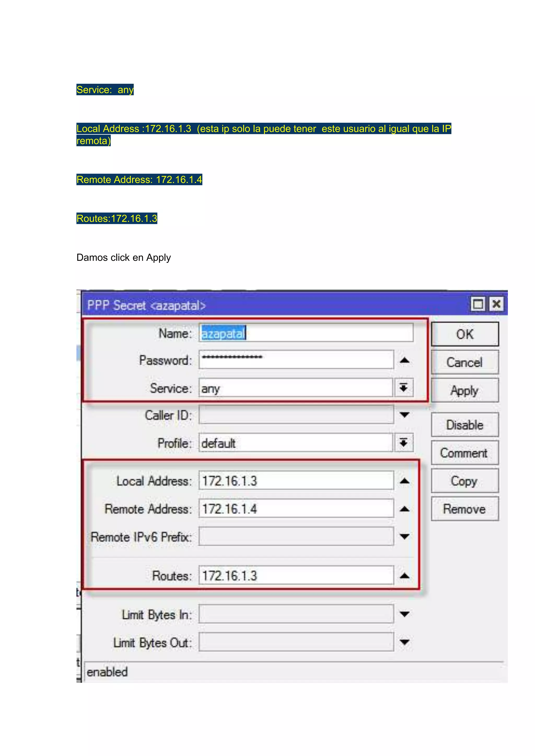Click the highlighted text Service: any
This screenshot has width=535, height=756.
(x=105, y=90)
